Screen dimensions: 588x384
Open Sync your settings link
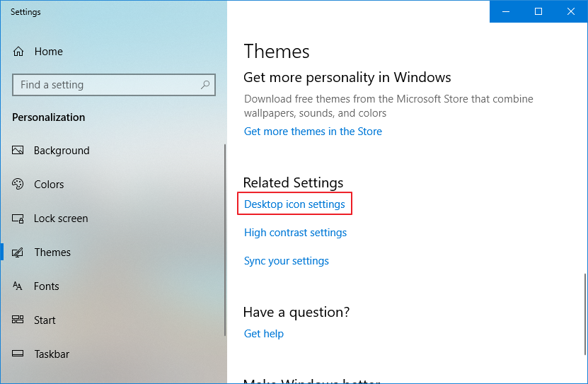pos(287,261)
